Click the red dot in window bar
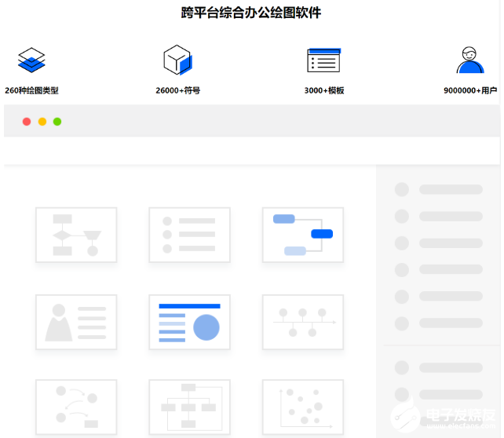 27,122
